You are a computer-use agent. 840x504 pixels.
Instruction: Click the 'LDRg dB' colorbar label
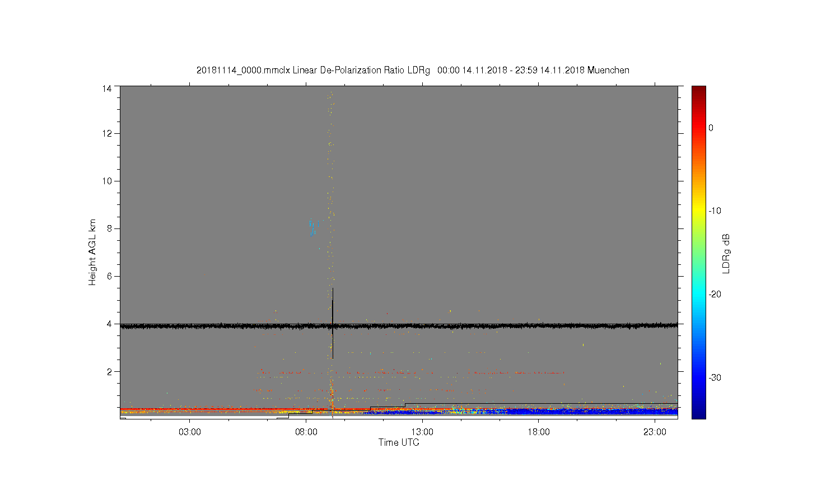[726, 253]
